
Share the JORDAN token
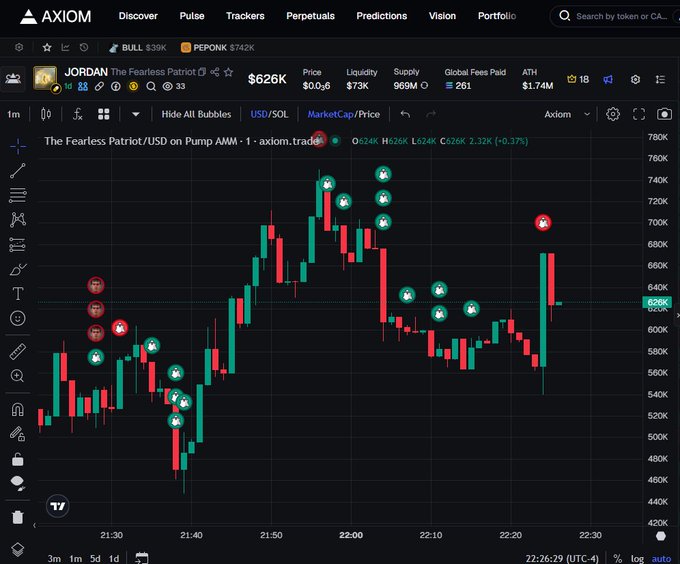coord(215,72)
